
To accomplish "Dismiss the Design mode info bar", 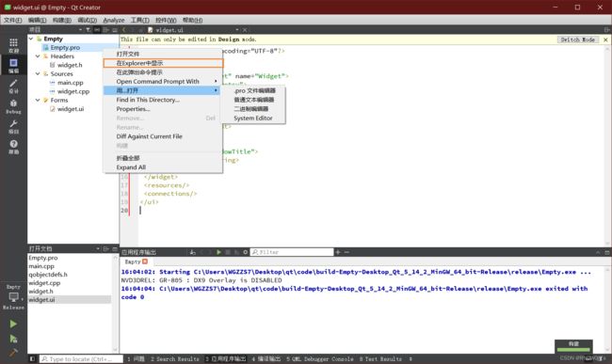I will 605,40.
